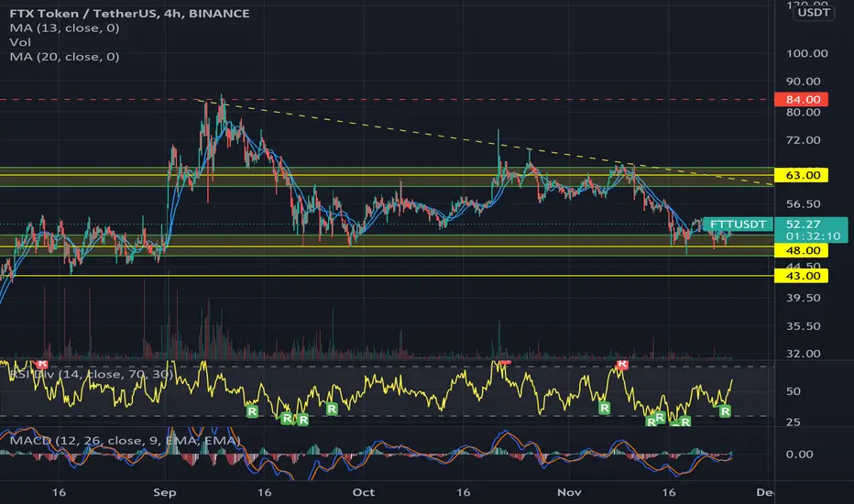
Task: Click the red R marker above November RSI peak
Action: pos(622,364)
